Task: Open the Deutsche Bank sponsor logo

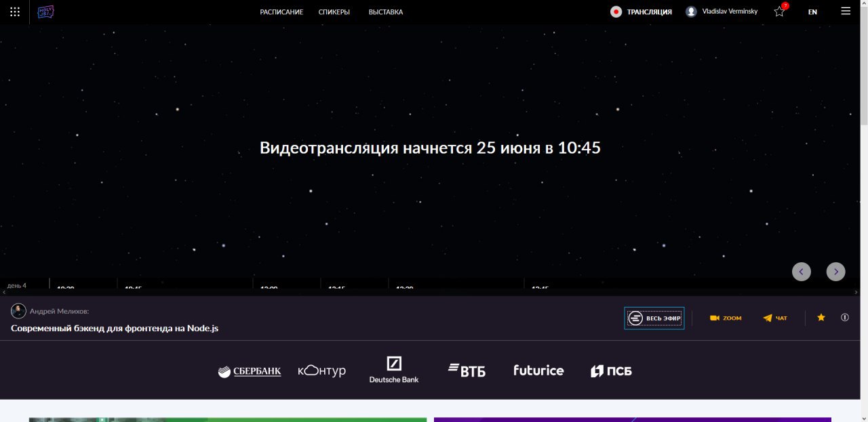Action: tap(394, 369)
